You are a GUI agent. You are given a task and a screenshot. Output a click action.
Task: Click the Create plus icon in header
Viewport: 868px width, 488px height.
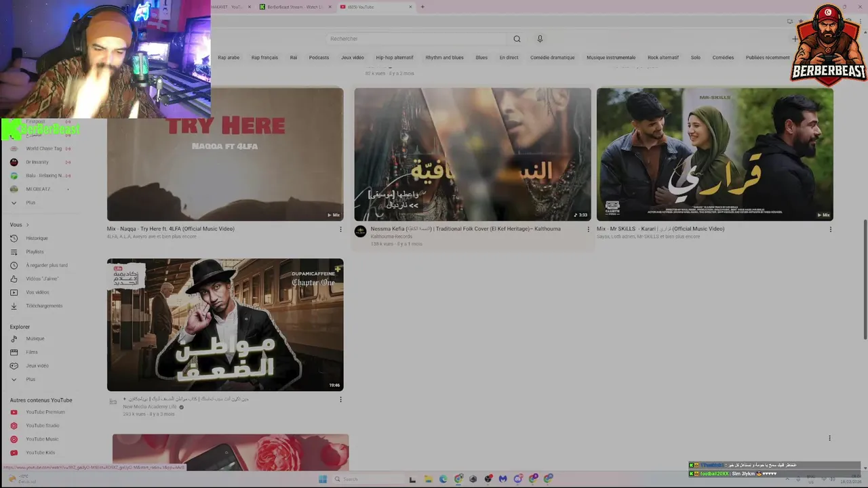(795, 39)
